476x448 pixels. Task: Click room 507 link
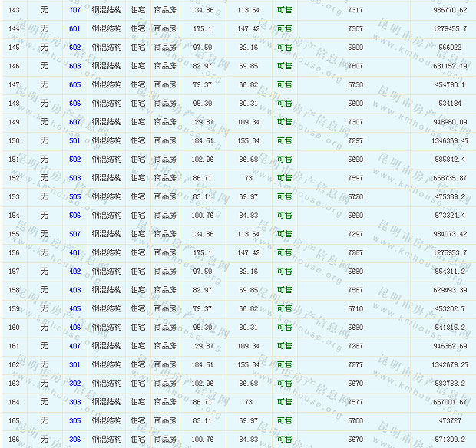click(x=74, y=234)
